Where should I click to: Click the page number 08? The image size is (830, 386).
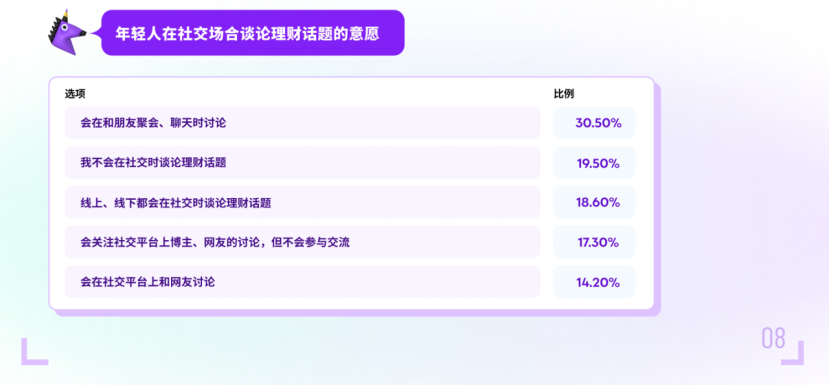[x=773, y=338]
